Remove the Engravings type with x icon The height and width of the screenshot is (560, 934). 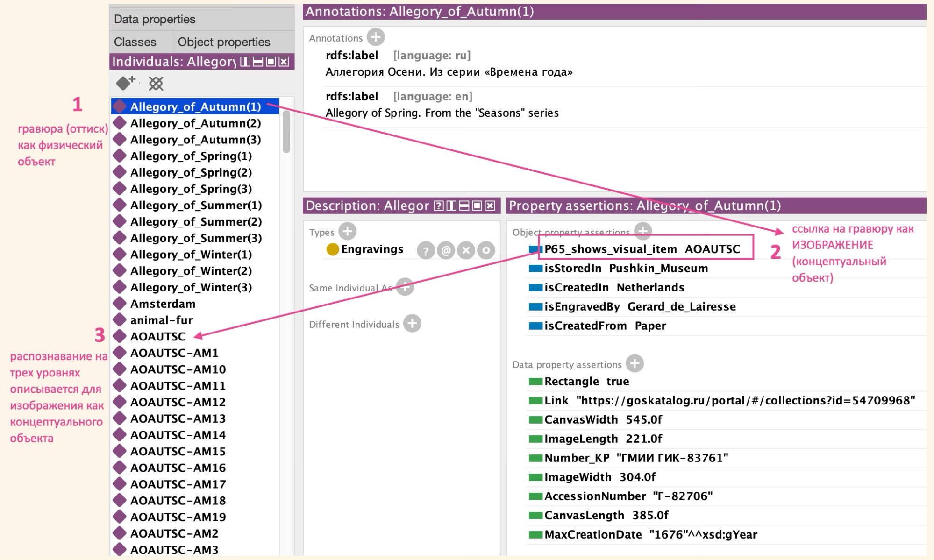(x=466, y=251)
